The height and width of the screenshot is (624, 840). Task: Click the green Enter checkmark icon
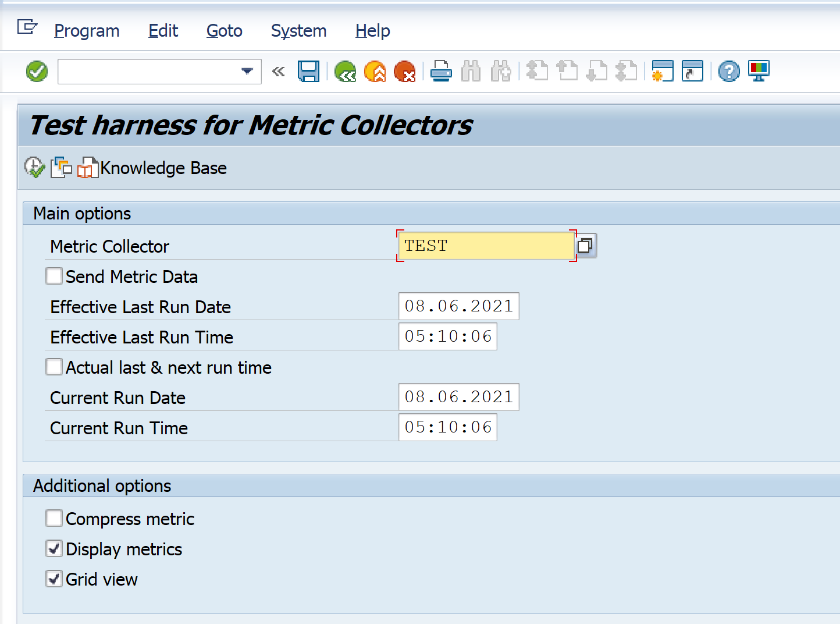37,72
